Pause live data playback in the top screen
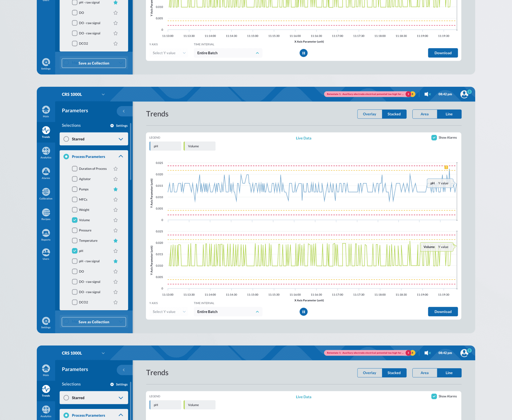This screenshot has width=512, height=420. click(304, 53)
